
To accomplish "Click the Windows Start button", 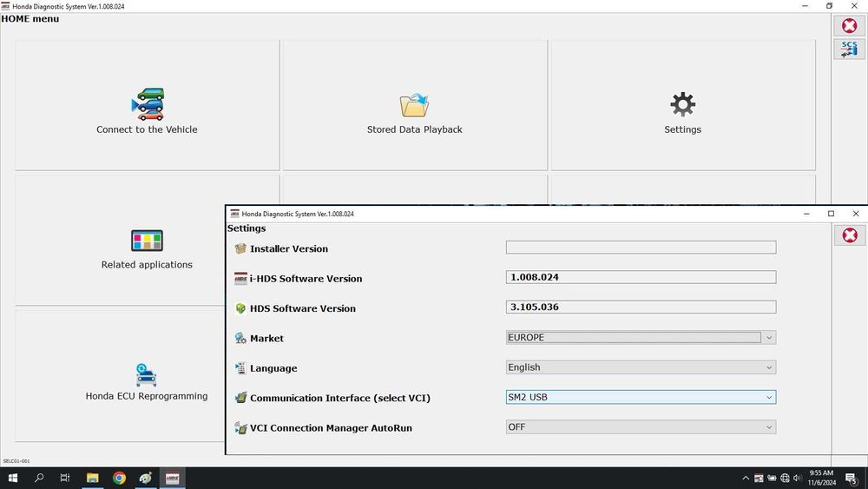I will pos(13,478).
